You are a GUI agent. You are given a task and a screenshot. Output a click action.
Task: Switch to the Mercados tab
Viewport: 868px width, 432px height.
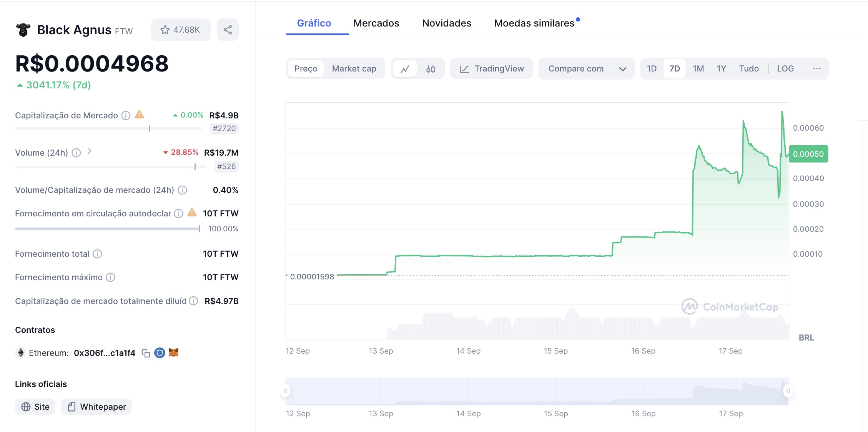(376, 23)
